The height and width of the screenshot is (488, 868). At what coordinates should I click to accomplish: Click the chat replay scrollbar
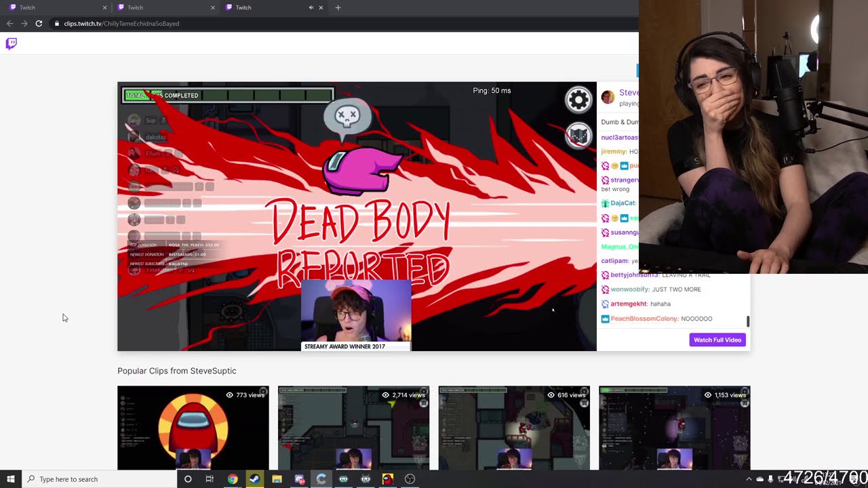748,321
